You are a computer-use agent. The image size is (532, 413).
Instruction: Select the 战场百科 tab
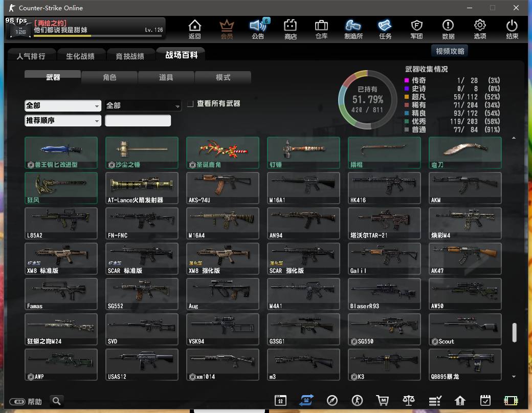tap(181, 55)
